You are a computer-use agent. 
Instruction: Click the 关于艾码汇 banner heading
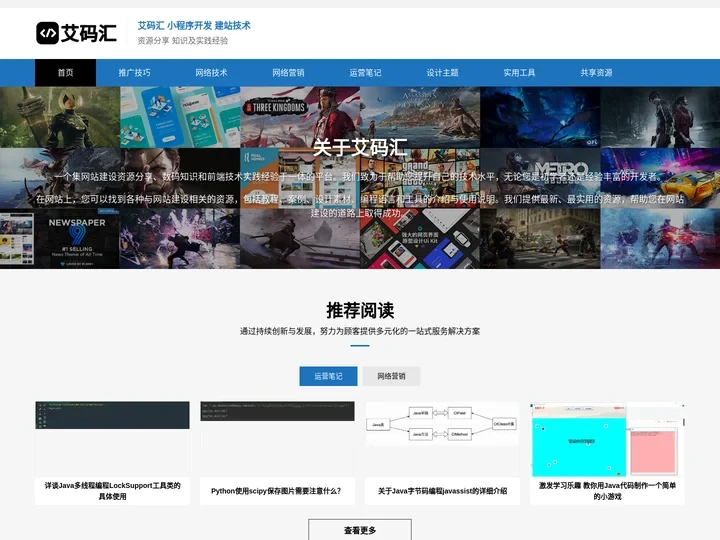pyautogui.click(x=360, y=147)
